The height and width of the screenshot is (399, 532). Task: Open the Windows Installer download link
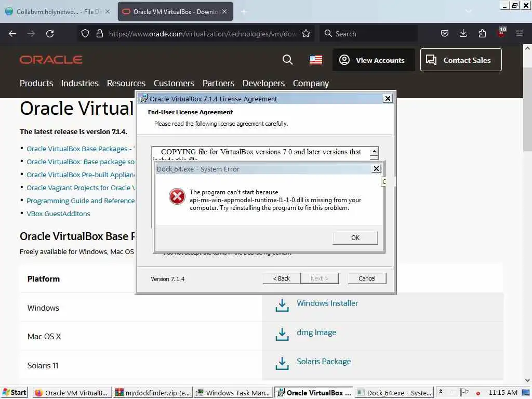point(327,303)
